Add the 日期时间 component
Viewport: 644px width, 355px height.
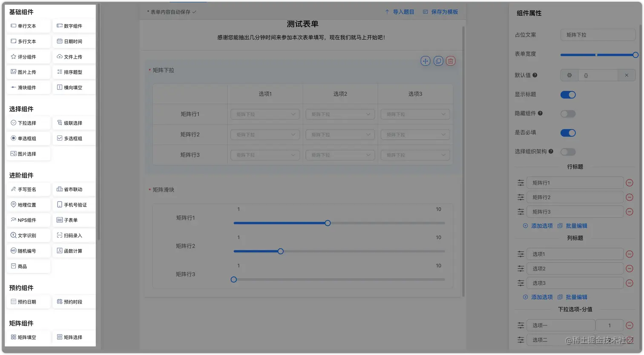(x=74, y=41)
